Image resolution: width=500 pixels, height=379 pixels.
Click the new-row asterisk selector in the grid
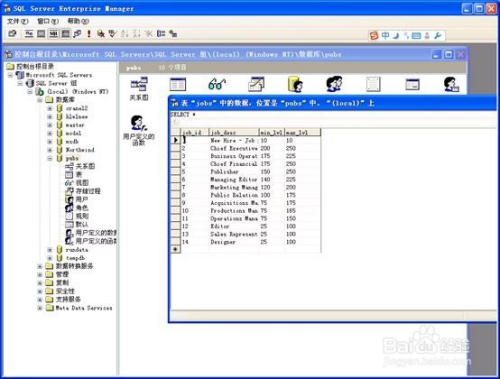click(175, 249)
